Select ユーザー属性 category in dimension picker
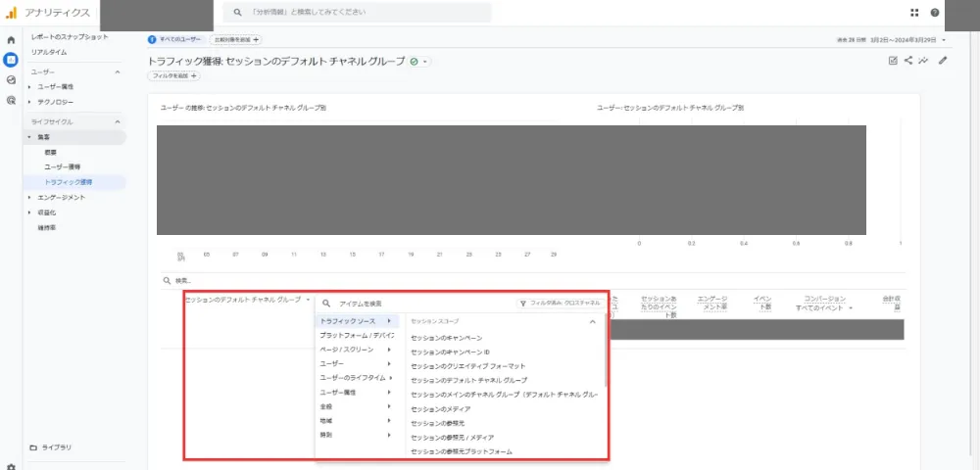 point(357,393)
